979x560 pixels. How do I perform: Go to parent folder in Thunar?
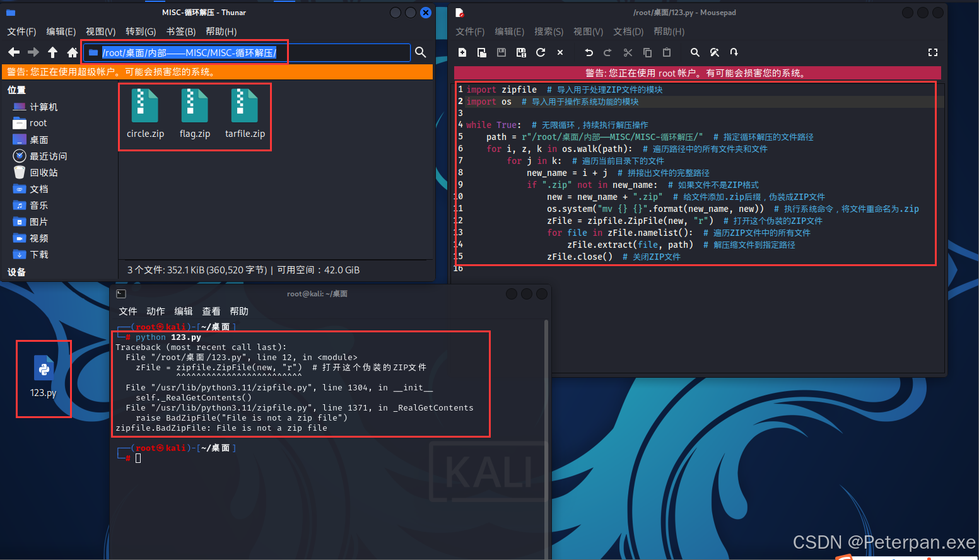(x=53, y=52)
